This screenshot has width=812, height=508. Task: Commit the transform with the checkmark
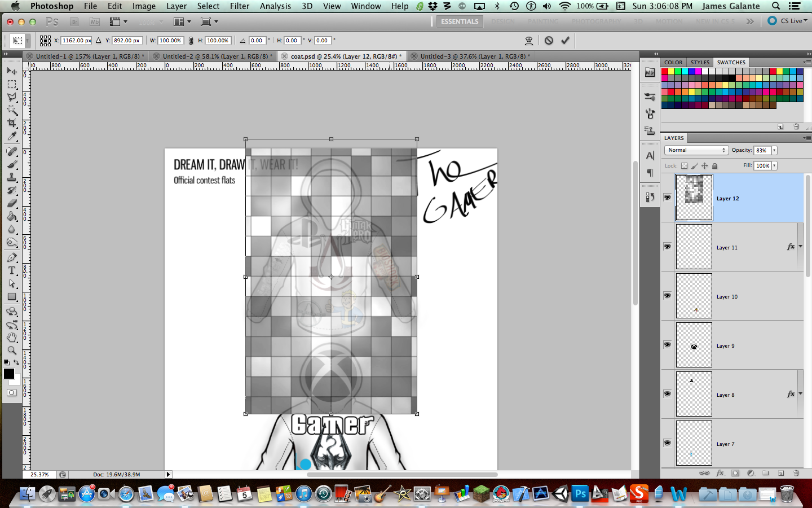pos(565,40)
